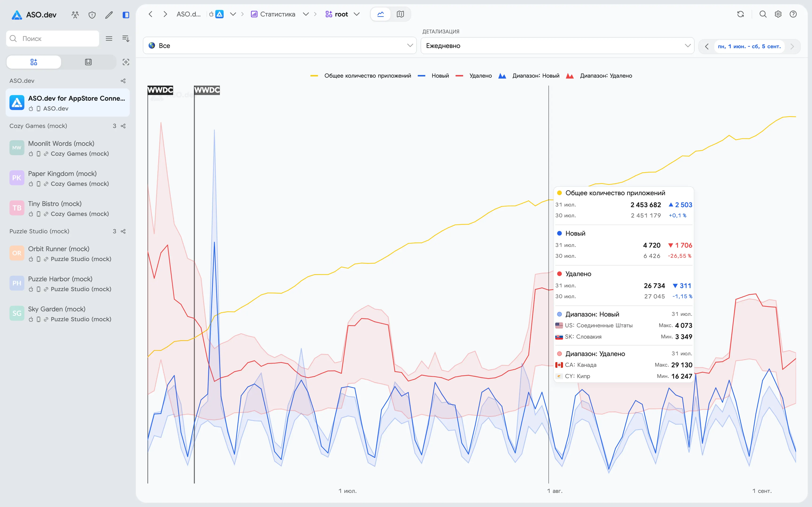The width and height of the screenshot is (812, 507).
Task: Toggle Диапазон: Удалено legend series
Action: (x=599, y=76)
